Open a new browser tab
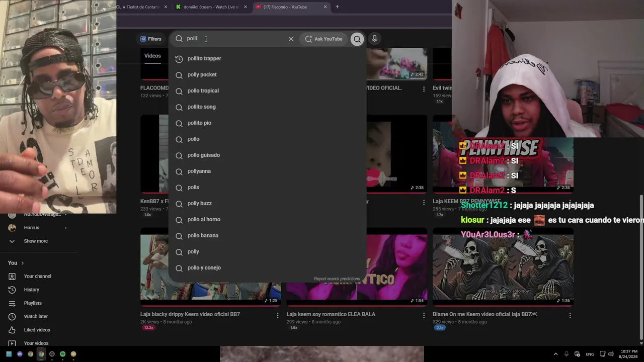 pos(337,7)
